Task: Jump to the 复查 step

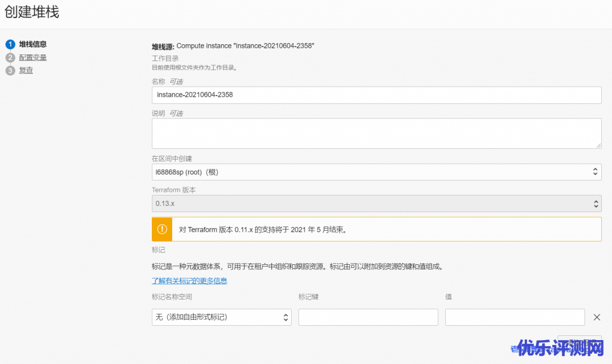Action: (26, 71)
